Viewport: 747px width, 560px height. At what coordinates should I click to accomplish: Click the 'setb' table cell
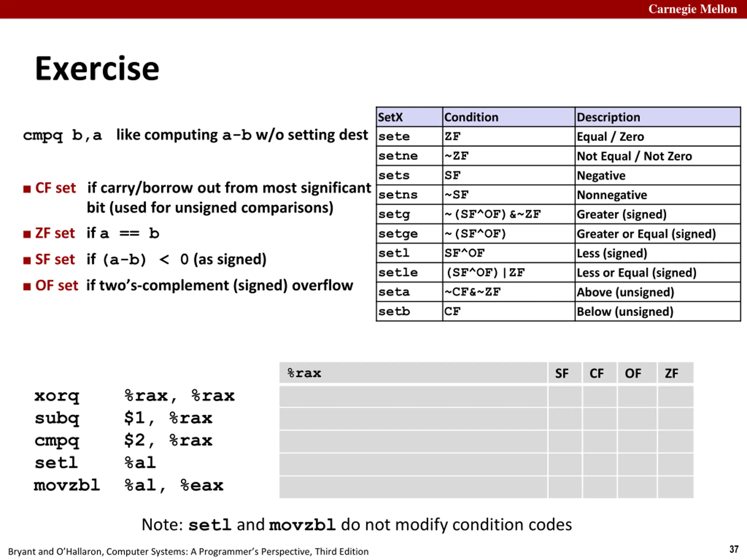click(x=409, y=311)
